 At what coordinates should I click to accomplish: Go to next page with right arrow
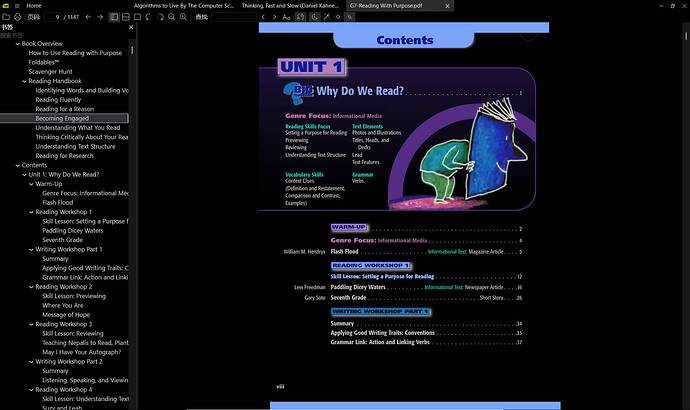(100, 17)
